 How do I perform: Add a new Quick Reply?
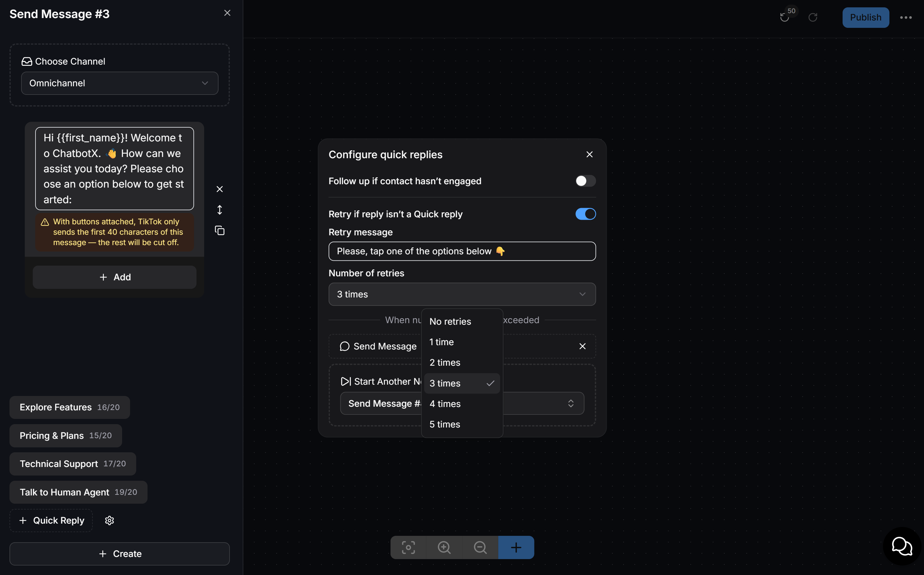coord(51,521)
